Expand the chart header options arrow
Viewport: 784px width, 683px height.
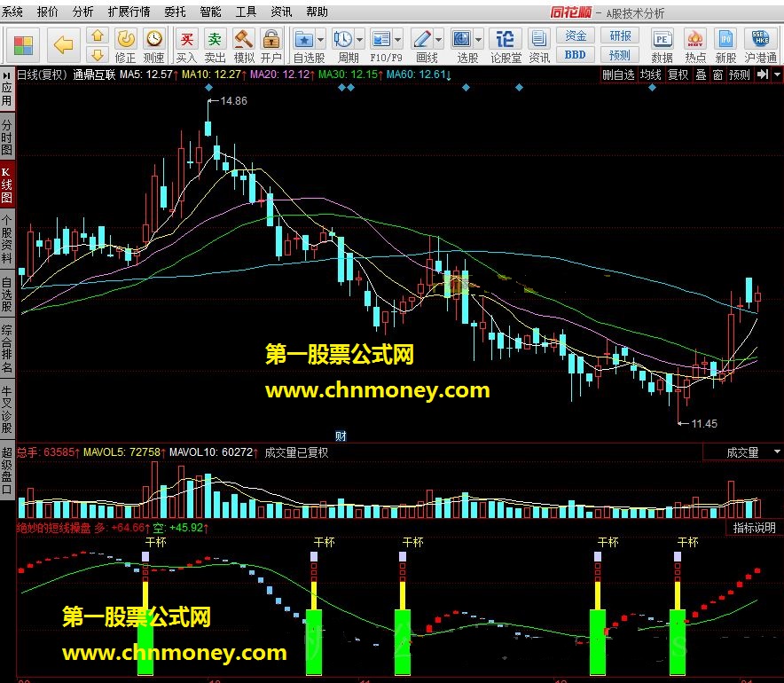tap(778, 75)
